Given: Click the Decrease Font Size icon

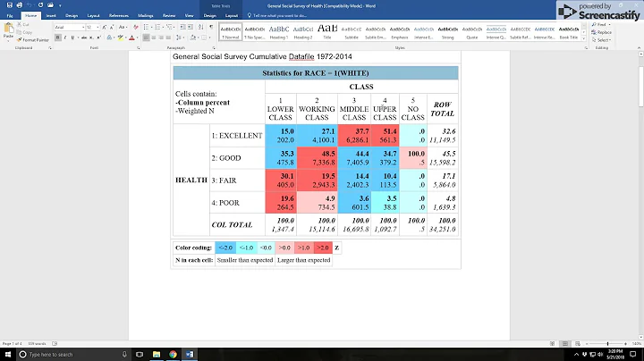Looking at the screenshot, I should pyautogui.click(x=112, y=27).
